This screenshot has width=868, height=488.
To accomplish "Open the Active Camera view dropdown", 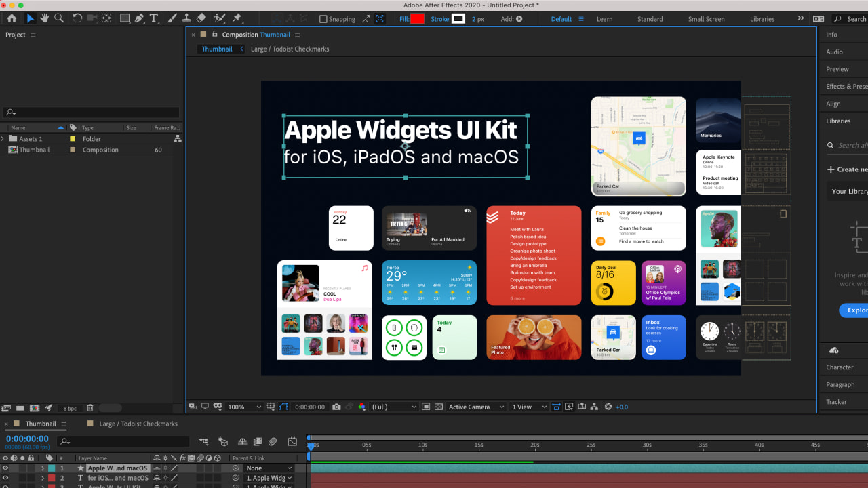I will point(476,407).
